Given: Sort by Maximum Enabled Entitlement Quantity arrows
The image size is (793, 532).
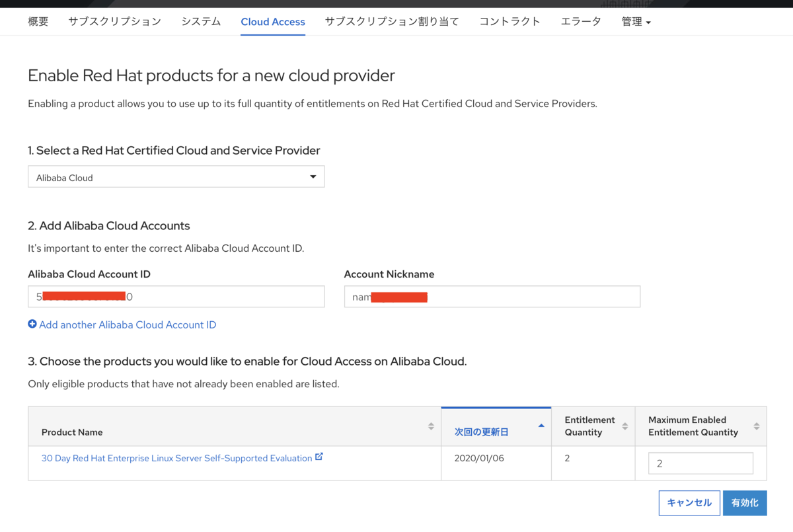Looking at the screenshot, I should click(756, 426).
